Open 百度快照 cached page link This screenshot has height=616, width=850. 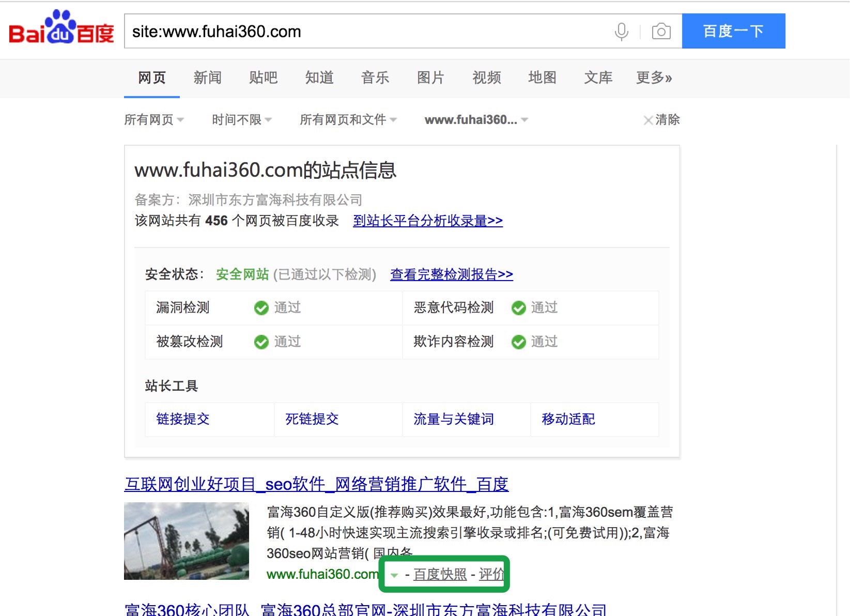pyautogui.click(x=440, y=575)
